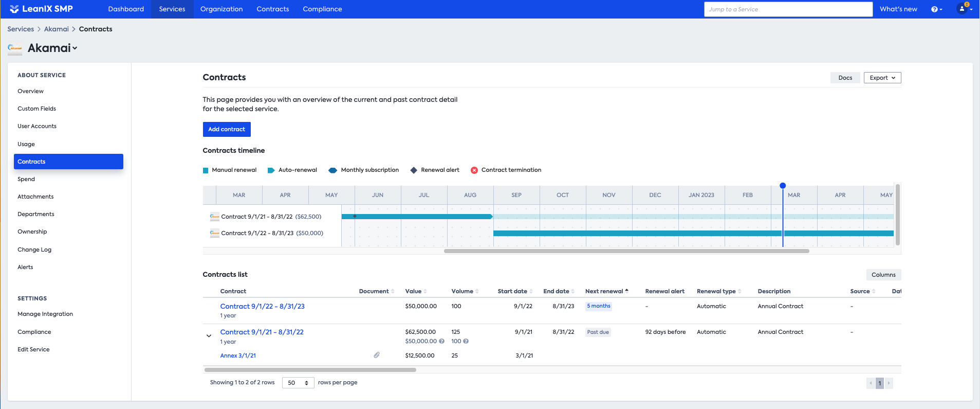Image resolution: width=980 pixels, height=409 pixels.
Task: Click the Jump to a Service field
Action: (788, 9)
